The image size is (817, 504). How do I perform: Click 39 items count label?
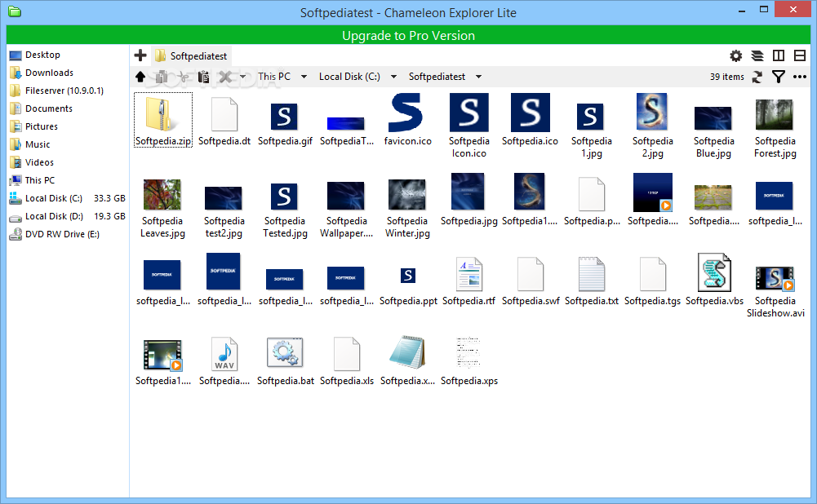(727, 77)
